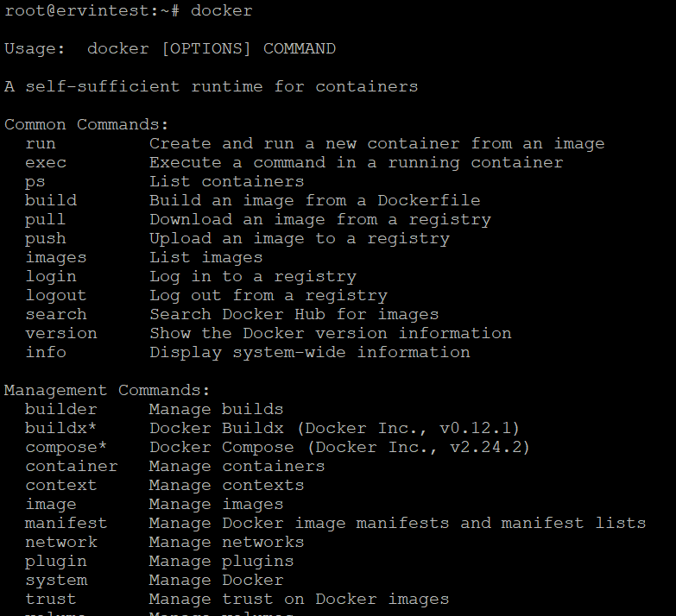
Task: Click the 'manifest' management command
Action: click(66, 524)
